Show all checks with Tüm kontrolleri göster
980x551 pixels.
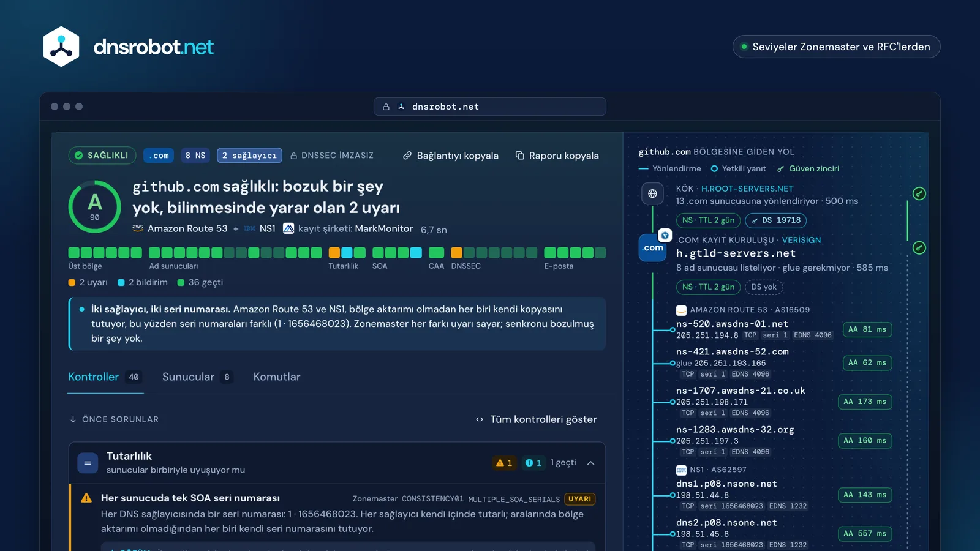(536, 419)
